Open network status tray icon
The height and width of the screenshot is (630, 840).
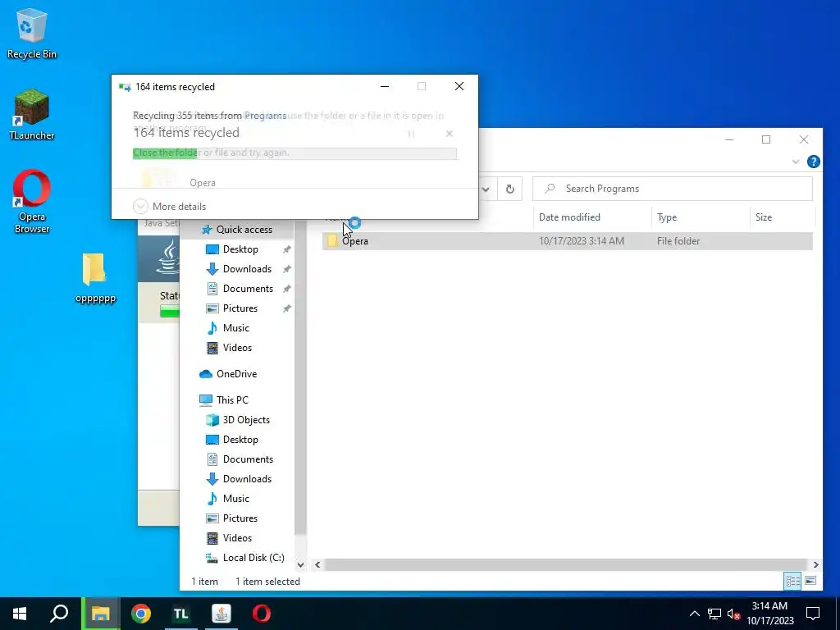click(x=714, y=614)
